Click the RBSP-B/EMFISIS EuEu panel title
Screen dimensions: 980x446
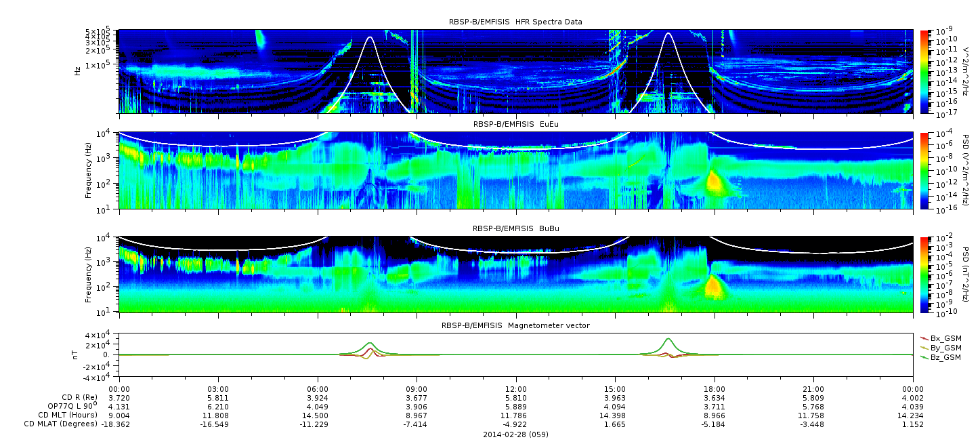click(515, 124)
